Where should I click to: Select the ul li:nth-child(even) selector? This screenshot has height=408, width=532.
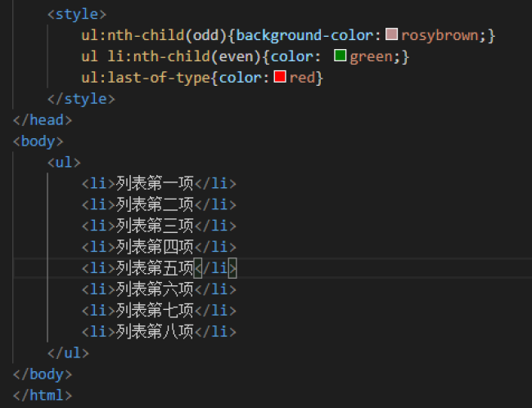[x=172, y=56]
